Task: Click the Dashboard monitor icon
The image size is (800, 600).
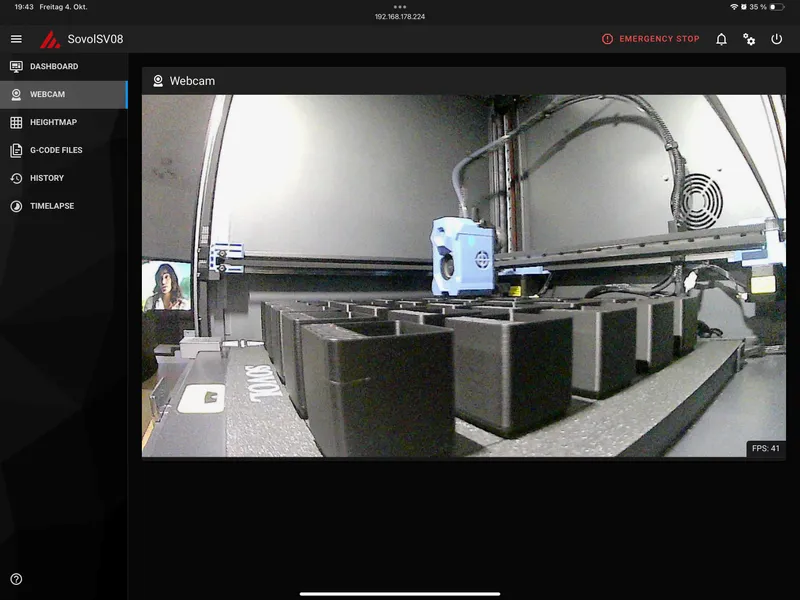Action: (16, 66)
